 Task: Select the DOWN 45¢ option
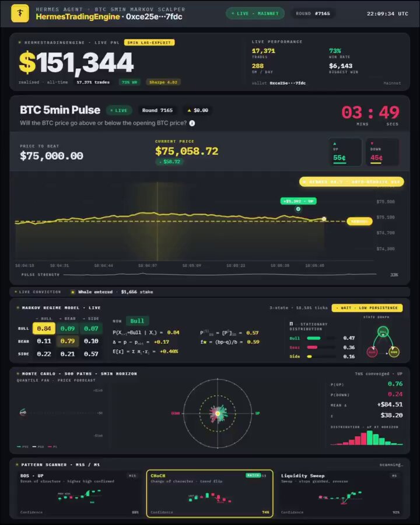pyautogui.click(x=382, y=152)
